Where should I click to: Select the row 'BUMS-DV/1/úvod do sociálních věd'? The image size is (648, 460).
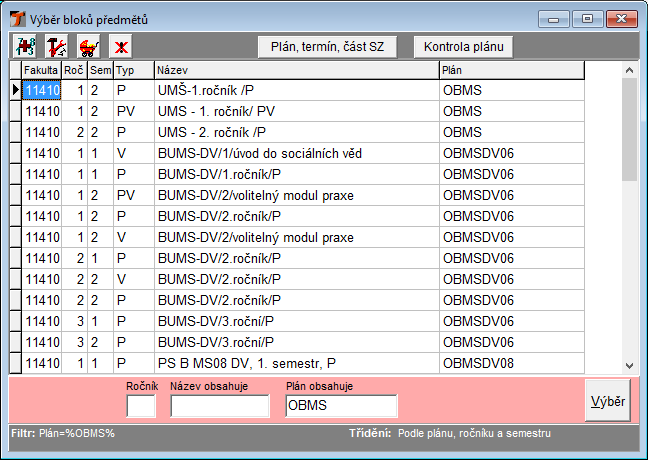295,153
